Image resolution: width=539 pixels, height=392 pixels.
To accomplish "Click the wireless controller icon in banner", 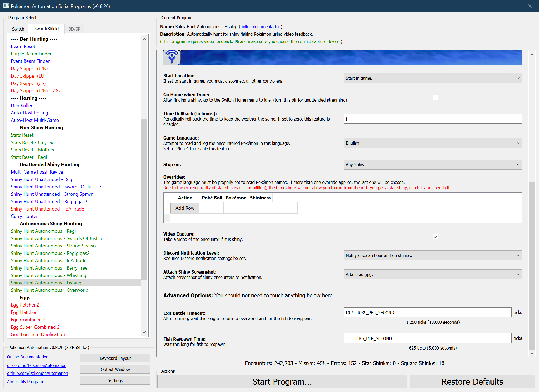I will pyautogui.click(x=172, y=57).
